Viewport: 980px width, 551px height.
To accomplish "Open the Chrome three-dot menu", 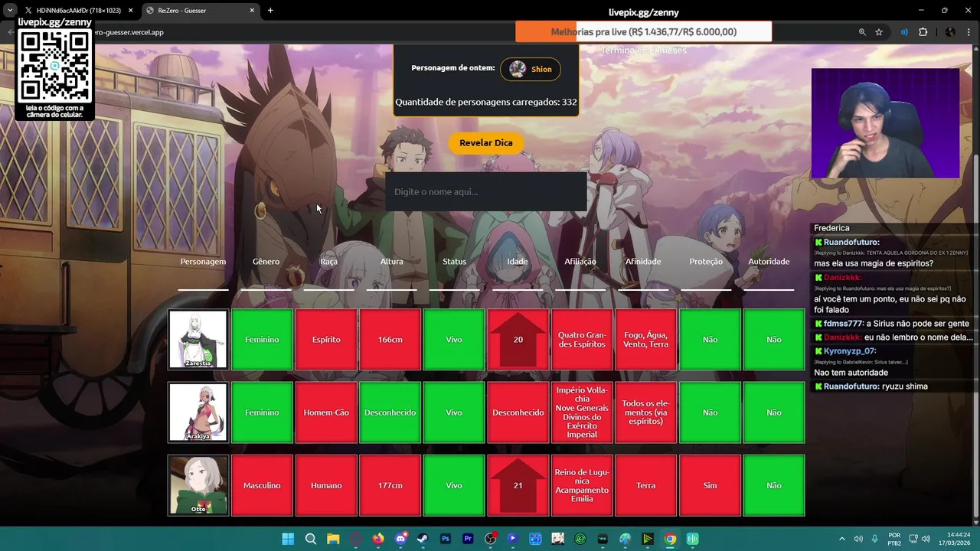I will 969,32.
